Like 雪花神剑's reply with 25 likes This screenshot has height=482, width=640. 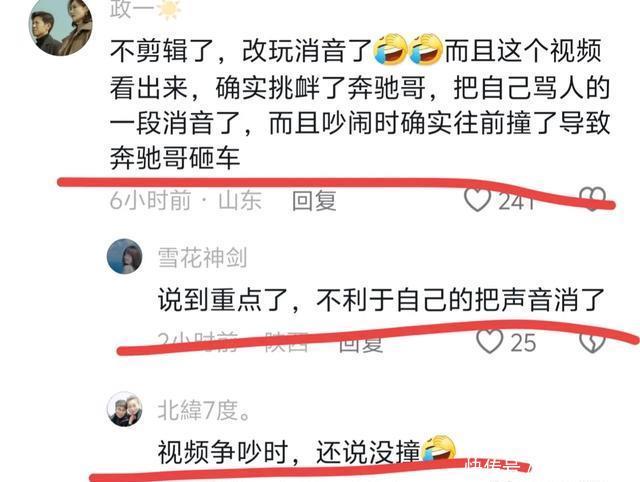click(x=490, y=341)
